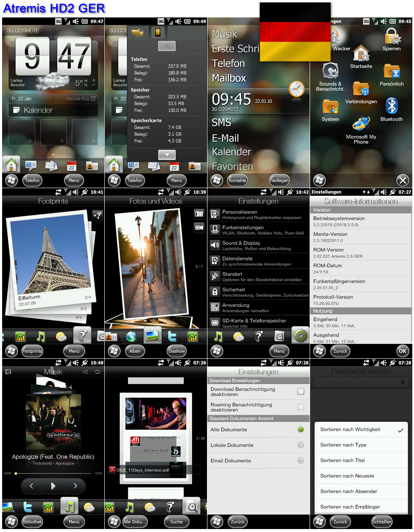Expand memory panel with the down arrow

pos(167,155)
